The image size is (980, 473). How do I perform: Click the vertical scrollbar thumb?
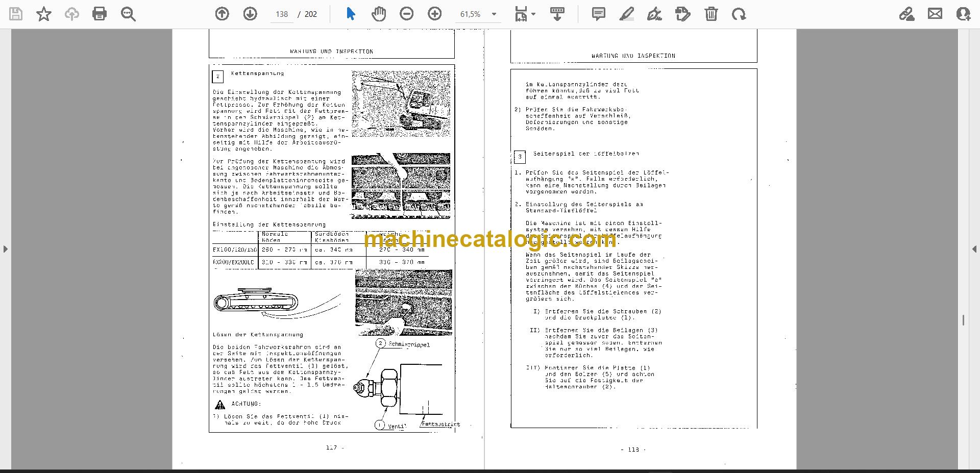pos(963,320)
